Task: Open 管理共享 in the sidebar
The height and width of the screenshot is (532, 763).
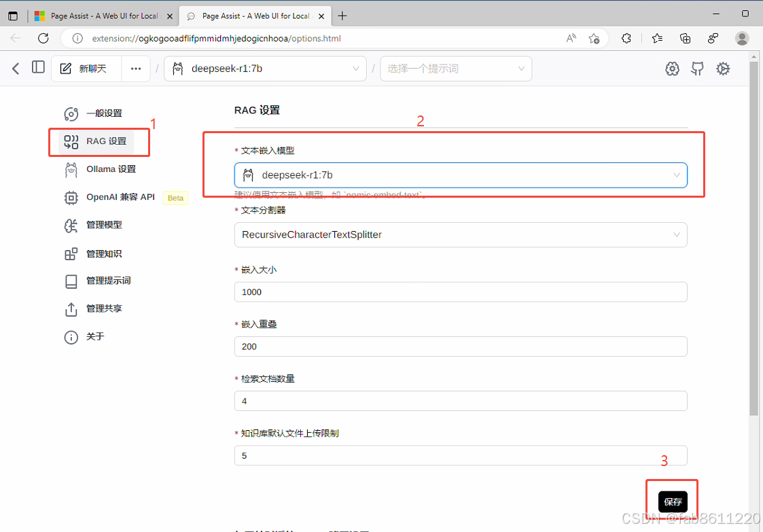Action: (104, 308)
